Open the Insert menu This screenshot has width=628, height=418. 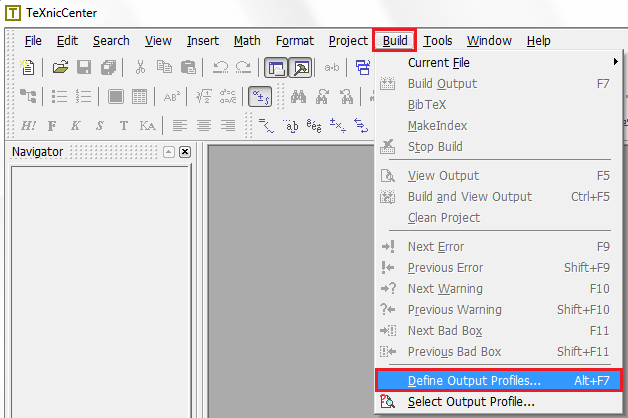point(203,41)
